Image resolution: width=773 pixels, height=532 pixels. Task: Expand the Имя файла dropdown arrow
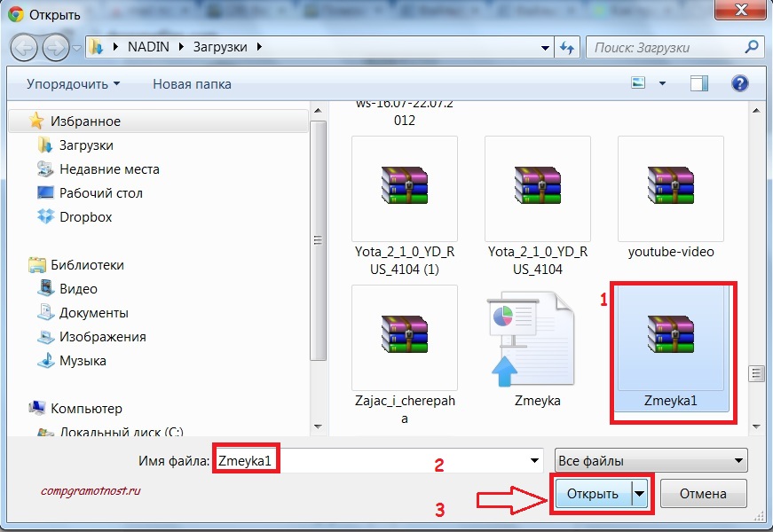pos(534,460)
